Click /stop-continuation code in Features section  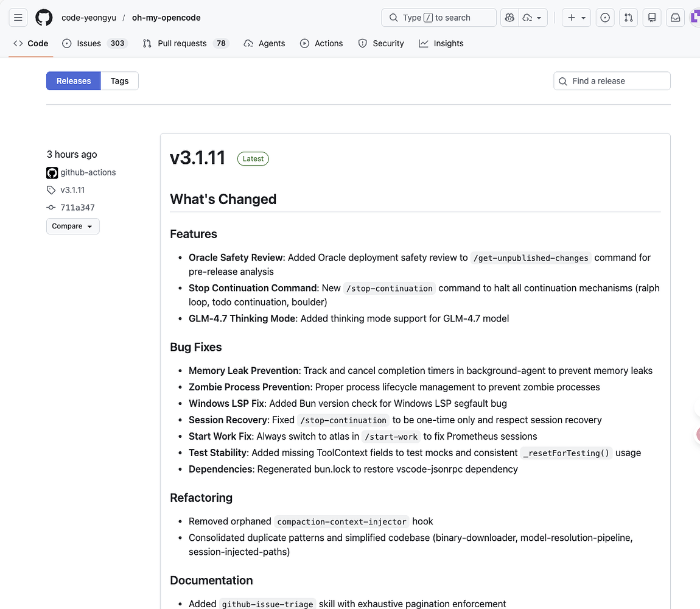[x=390, y=288]
